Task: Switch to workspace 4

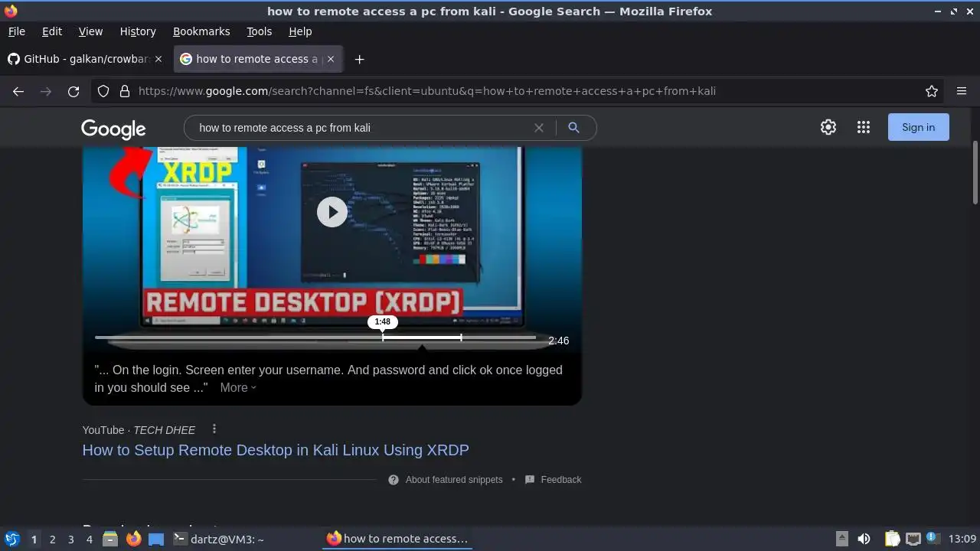Action: pyautogui.click(x=89, y=540)
